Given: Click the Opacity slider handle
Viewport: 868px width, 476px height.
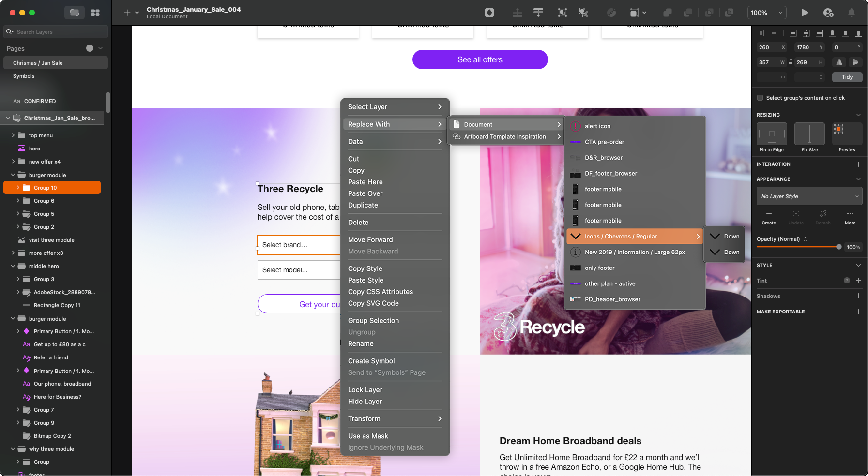Looking at the screenshot, I should tap(838, 247).
